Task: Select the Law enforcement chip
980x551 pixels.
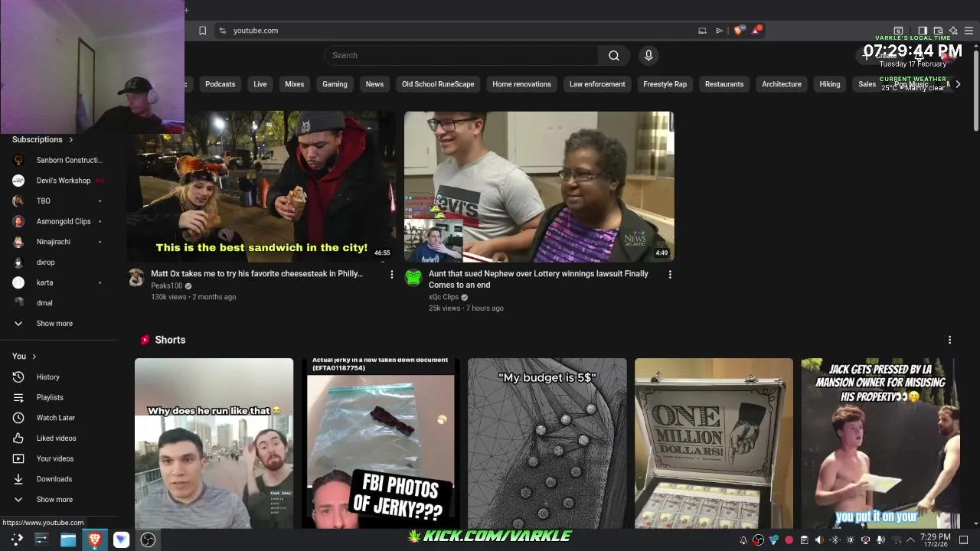Action: click(x=597, y=84)
